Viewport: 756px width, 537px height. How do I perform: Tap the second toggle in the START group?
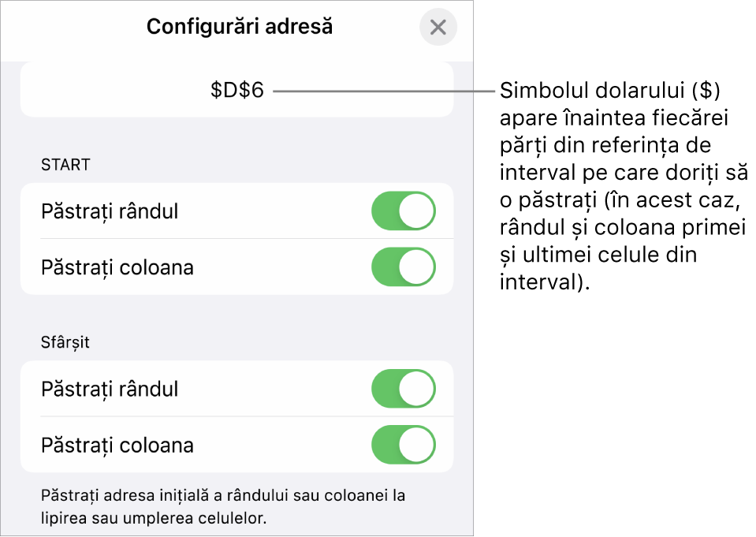pos(403,267)
